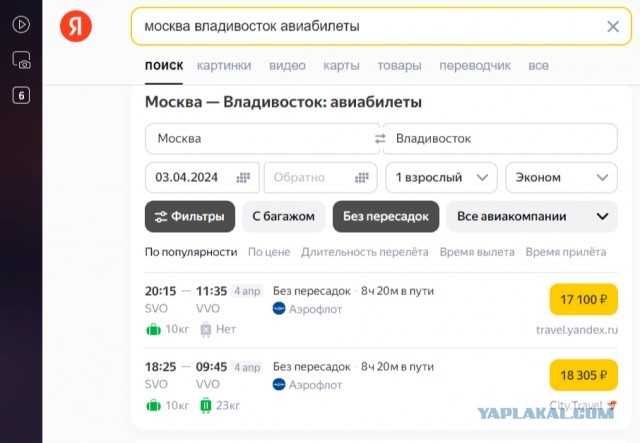The image size is (640, 443).
Task: Open the Эконом class dropdown
Action: (x=561, y=178)
